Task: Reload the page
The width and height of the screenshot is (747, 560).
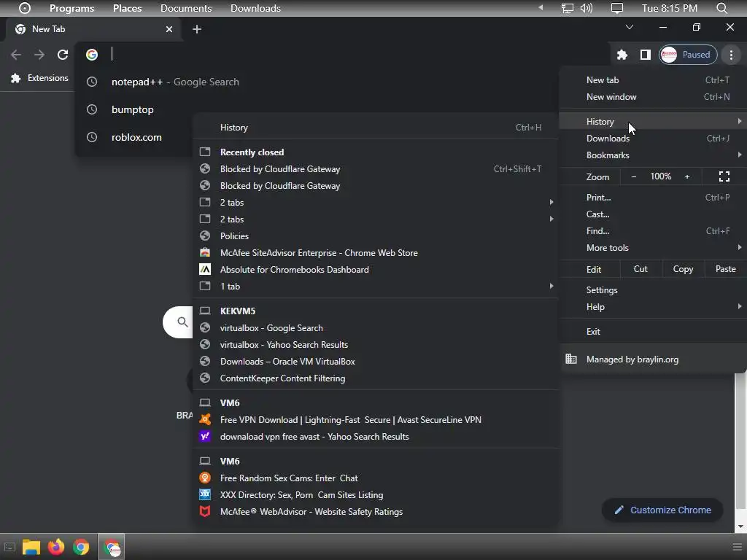Action: (x=63, y=55)
